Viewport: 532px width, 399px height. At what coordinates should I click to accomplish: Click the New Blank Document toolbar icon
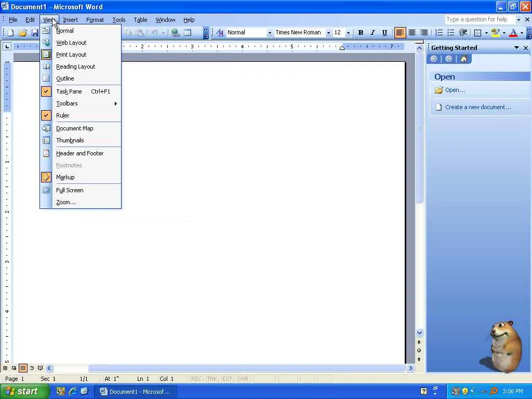tap(10, 33)
